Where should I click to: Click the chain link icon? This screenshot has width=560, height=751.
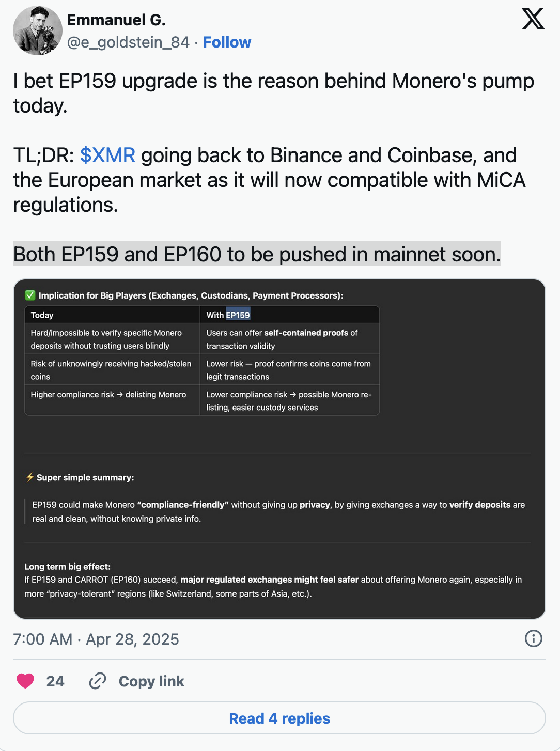[97, 681]
